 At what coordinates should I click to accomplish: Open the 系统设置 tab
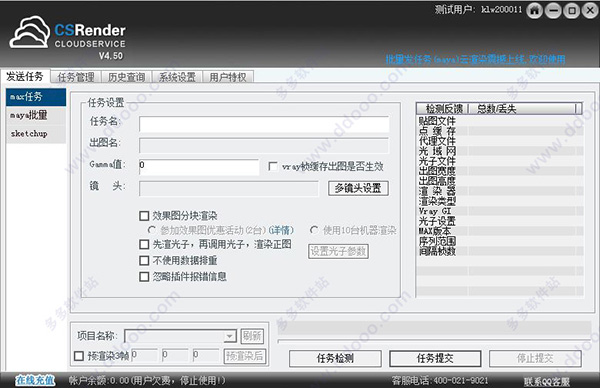(177, 77)
